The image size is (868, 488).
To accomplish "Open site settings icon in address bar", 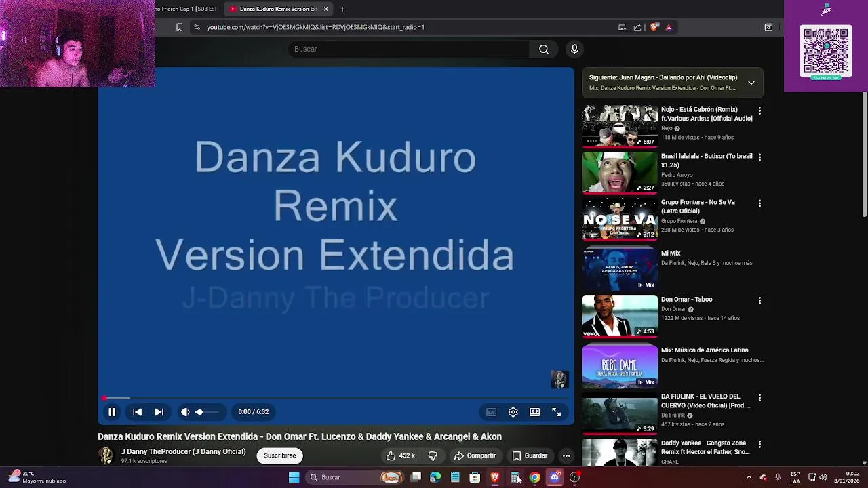I will click(197, 27).
